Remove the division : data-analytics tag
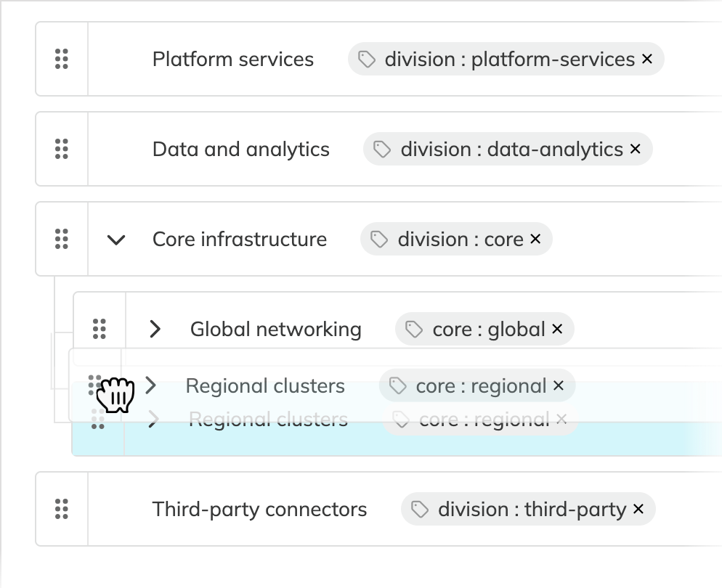Viewport: 722px width, 588px height. [635, 149]
